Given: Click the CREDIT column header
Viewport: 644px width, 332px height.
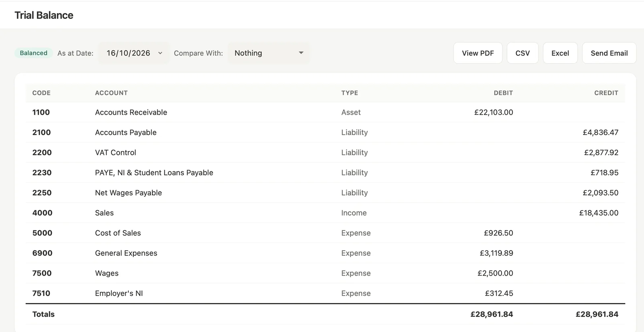Looking at the screenshot, I should point(606,93).
